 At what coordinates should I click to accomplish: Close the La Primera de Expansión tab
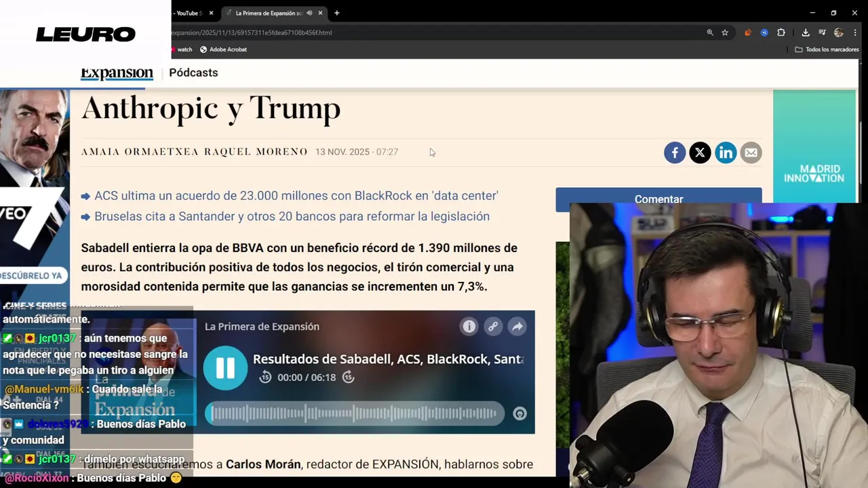coord(321,13)
